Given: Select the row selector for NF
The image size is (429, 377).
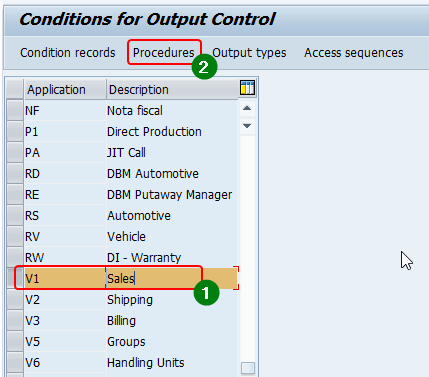Looking at the screenshot, I should (15, 110).
